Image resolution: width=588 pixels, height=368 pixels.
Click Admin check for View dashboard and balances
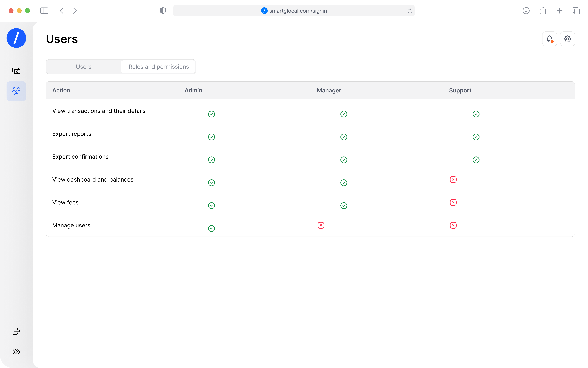(211, 183)
